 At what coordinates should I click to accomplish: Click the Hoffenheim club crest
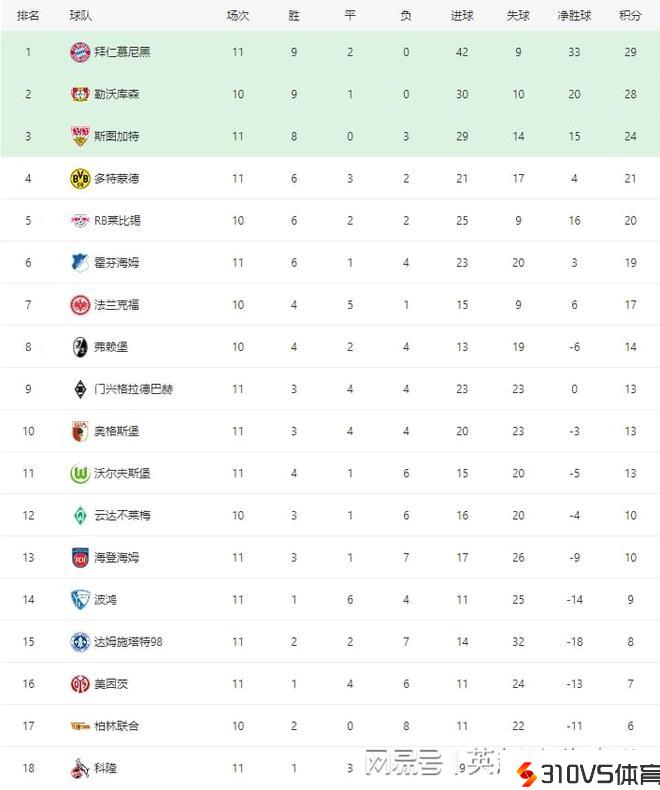(x=80, y=262)
